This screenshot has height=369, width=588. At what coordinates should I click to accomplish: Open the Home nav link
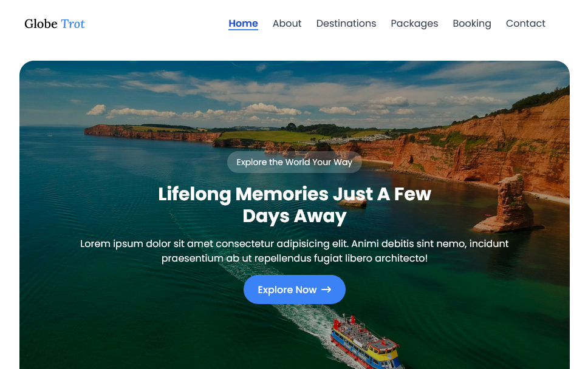[x=243, y=23]
